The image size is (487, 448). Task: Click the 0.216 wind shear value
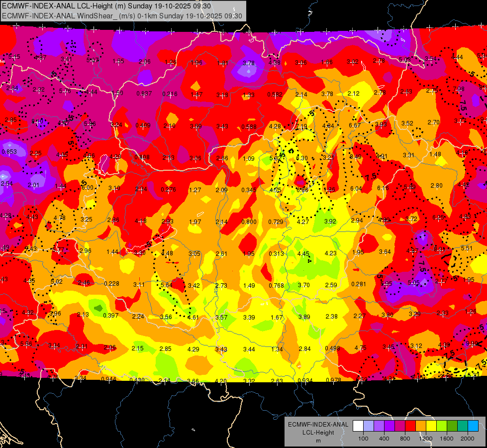tap(170, 94)
